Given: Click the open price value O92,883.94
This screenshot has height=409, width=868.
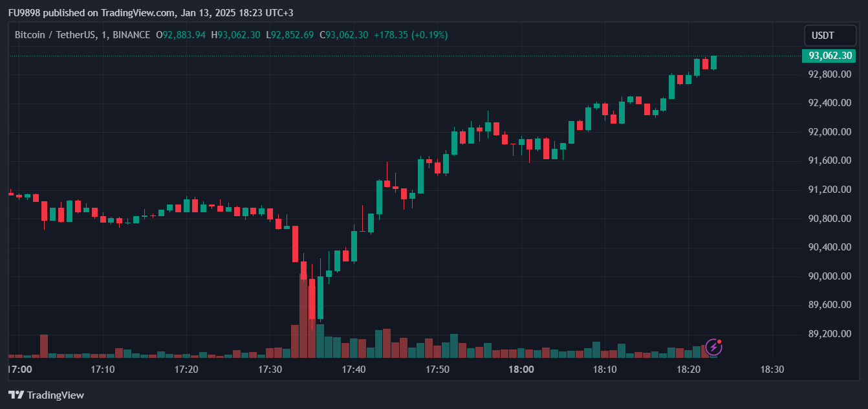Looking at the screenshot, I should (x=181, y=35).
